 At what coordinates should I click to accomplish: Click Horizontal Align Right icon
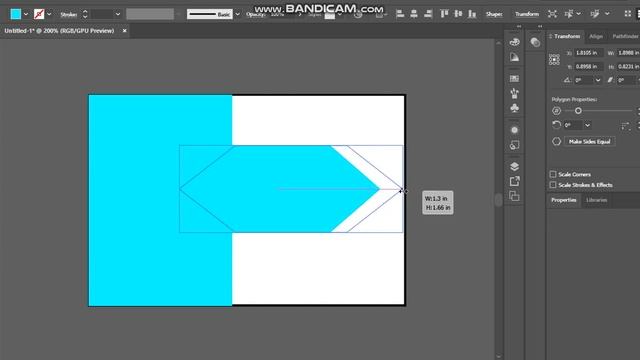[x=428, y=14]
